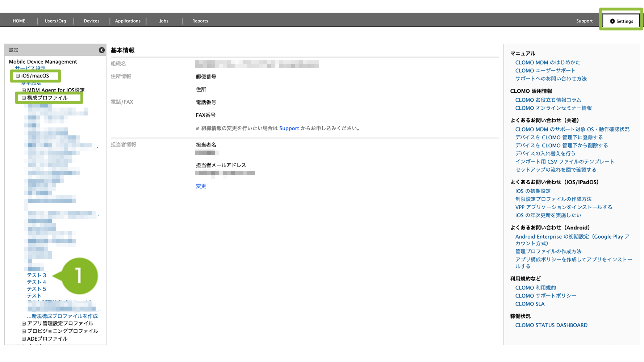Open the Jobs menu

[x=164, y=21]
